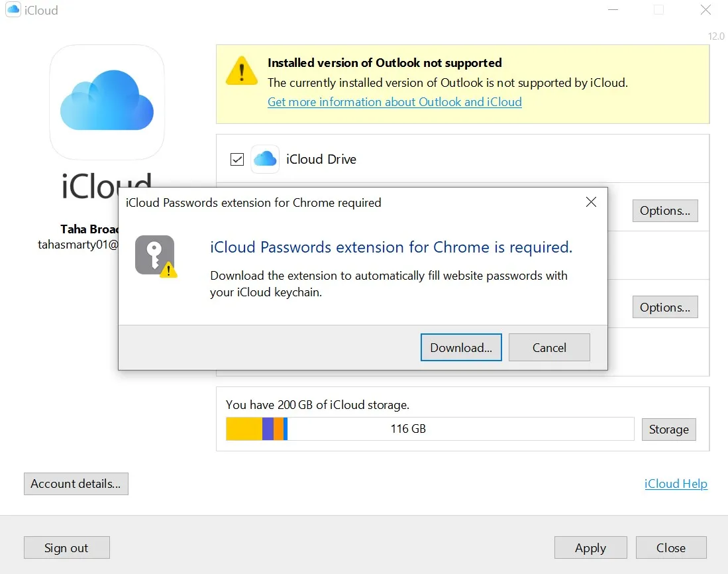This screenshot has width=728, height=574.
Task: Click the Download button for the Chrome extension
Action: tap(461, 347)
